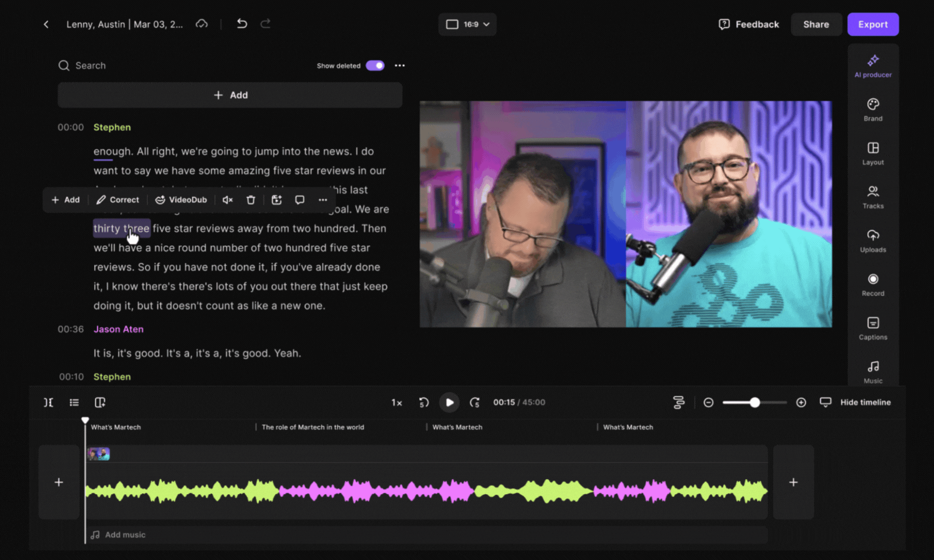Expand more options in the selection toolbar
The width and height of the screenshot is (934, 560).
coord(323,200)
